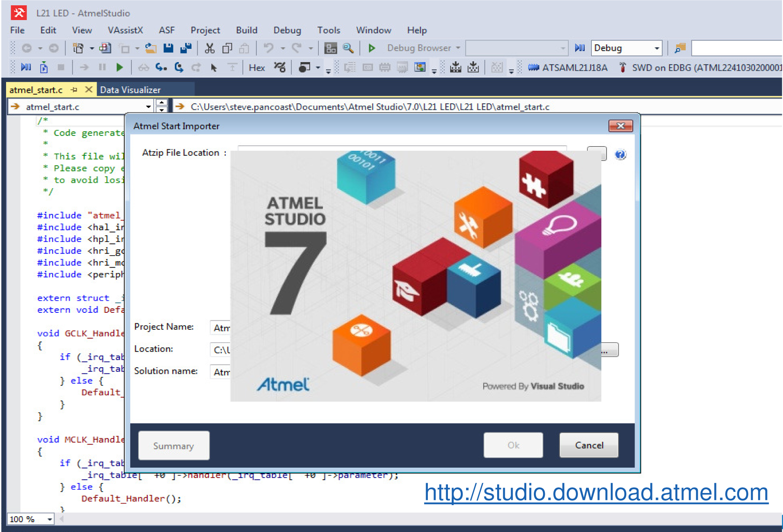
Task: Save the current file with disk icon
Action: (x=168, y=48)
